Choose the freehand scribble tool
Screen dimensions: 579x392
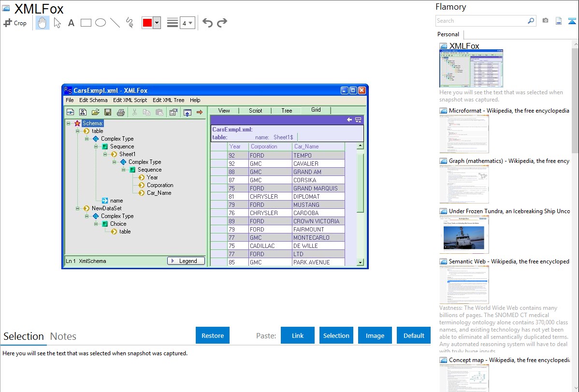pyautogui.click(x=129, y=23)
